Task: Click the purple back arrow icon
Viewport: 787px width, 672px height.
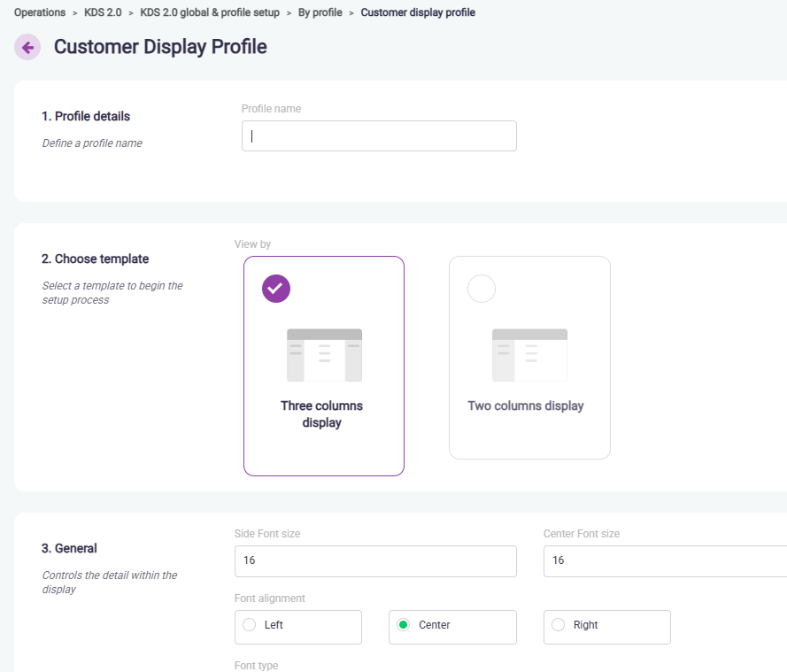Action: tap(27, 48)
